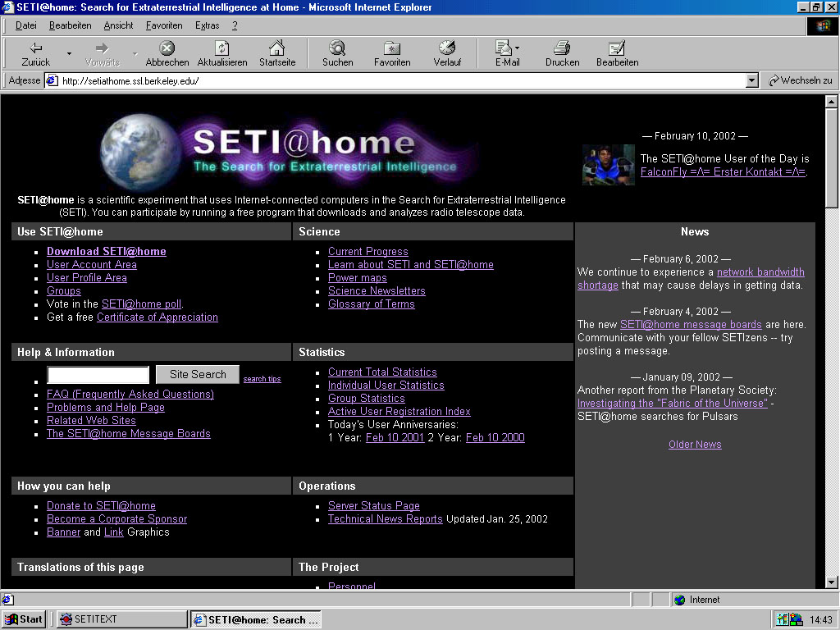Click the Aktualisieren refresh icon
The width and height of the screenshot is (840, 630).
tap(221, 48)
